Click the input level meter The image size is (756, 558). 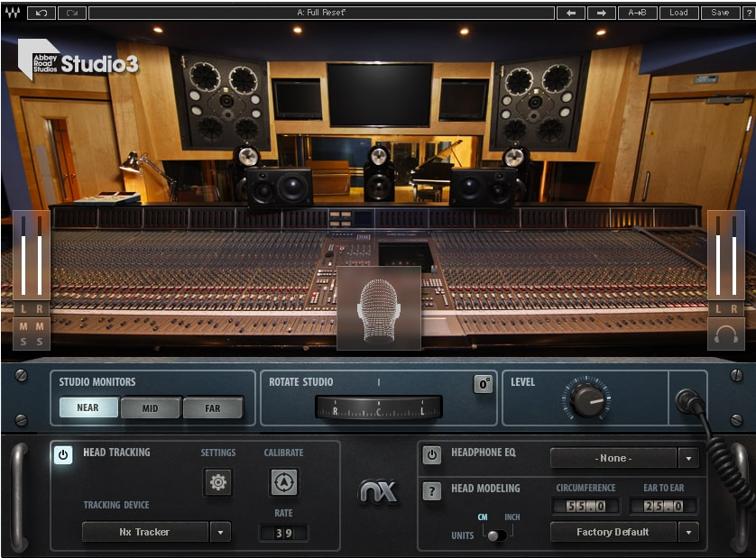coord(32,255)
